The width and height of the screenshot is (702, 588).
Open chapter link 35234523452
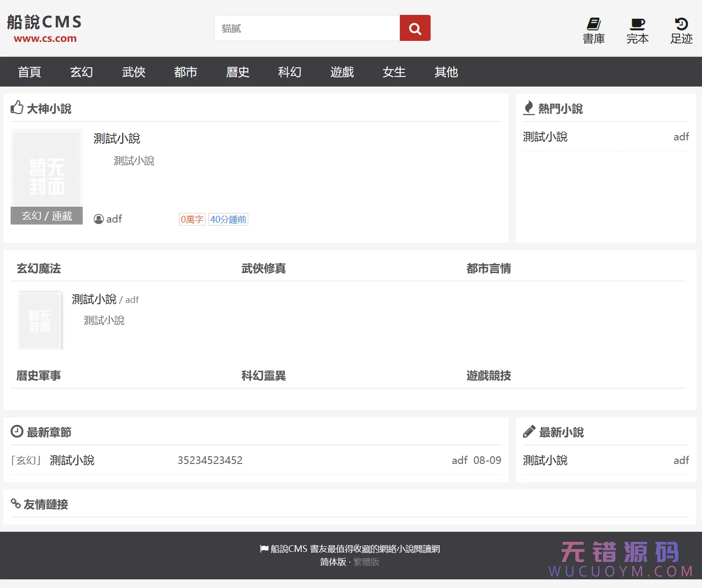coord(210,461)
